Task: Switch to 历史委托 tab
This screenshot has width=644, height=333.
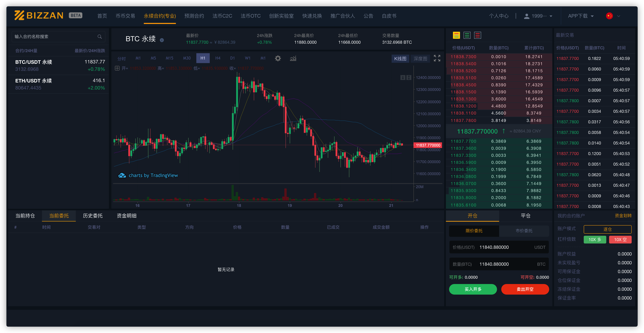Action: point(93,216)
